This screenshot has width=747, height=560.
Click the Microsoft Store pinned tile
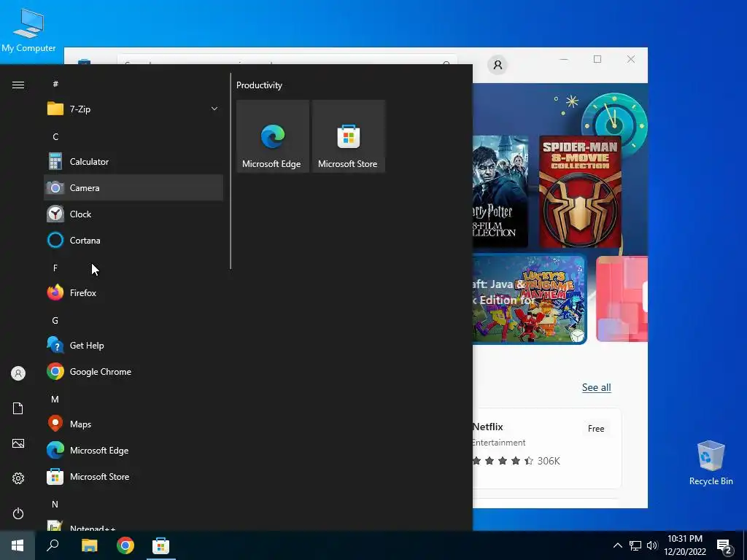click(x=348, y=136)
